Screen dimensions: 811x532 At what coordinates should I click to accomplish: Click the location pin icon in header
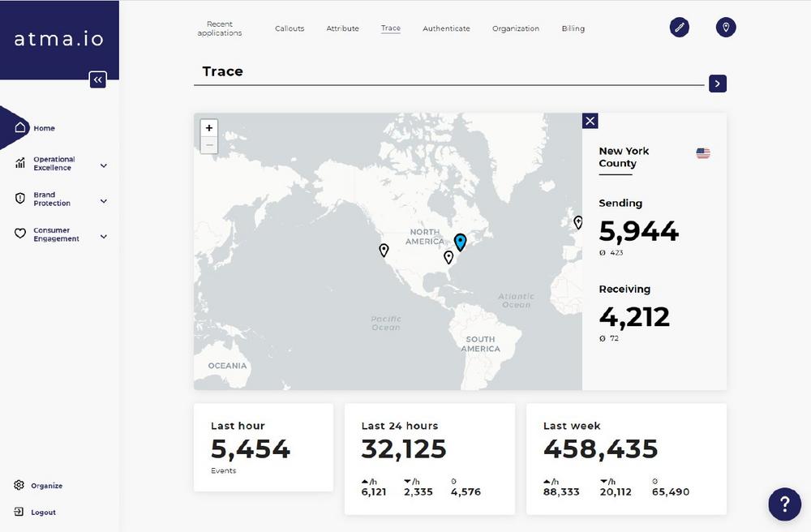click(726, 28)
